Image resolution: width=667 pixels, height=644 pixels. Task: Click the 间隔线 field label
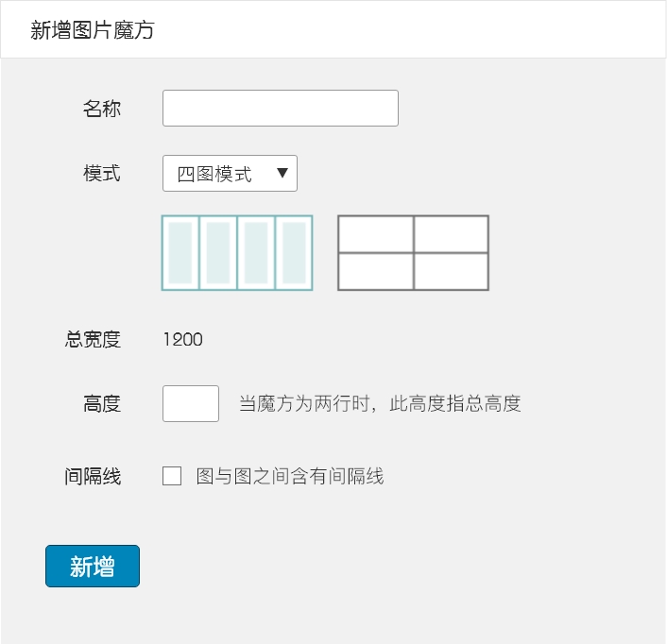[x=93, y=476]
